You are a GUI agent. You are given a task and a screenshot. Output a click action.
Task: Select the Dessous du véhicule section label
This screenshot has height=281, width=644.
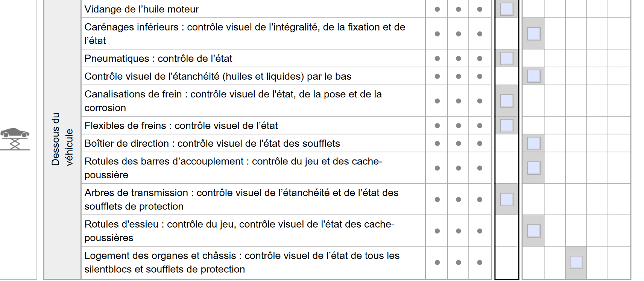coord(62,139)
